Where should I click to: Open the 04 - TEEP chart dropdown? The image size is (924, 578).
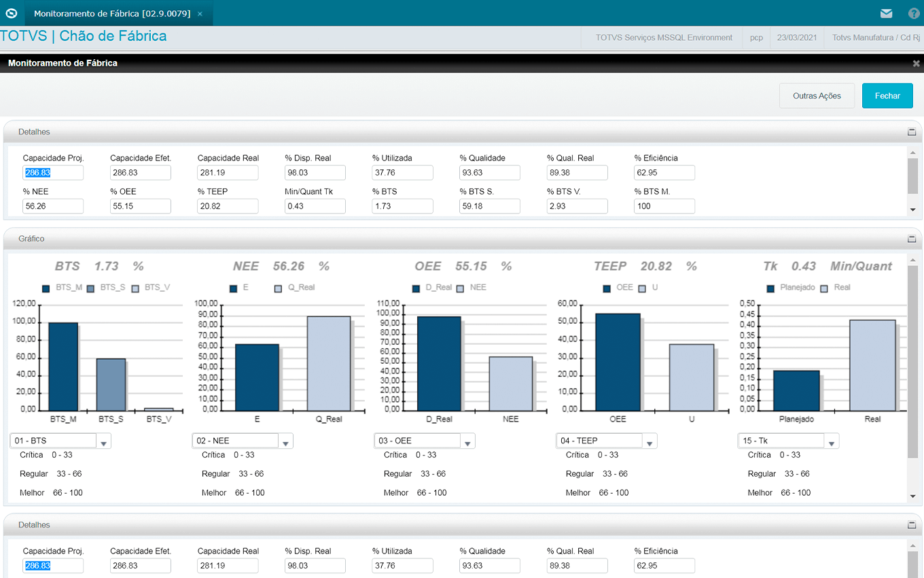650,442
